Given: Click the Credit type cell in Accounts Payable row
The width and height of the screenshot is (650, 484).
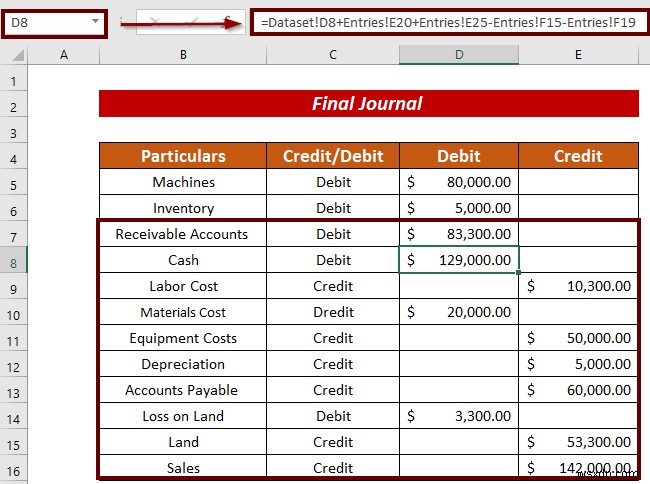Looking at the screenshot, I should pyautogui.click(x=333, y=390).
